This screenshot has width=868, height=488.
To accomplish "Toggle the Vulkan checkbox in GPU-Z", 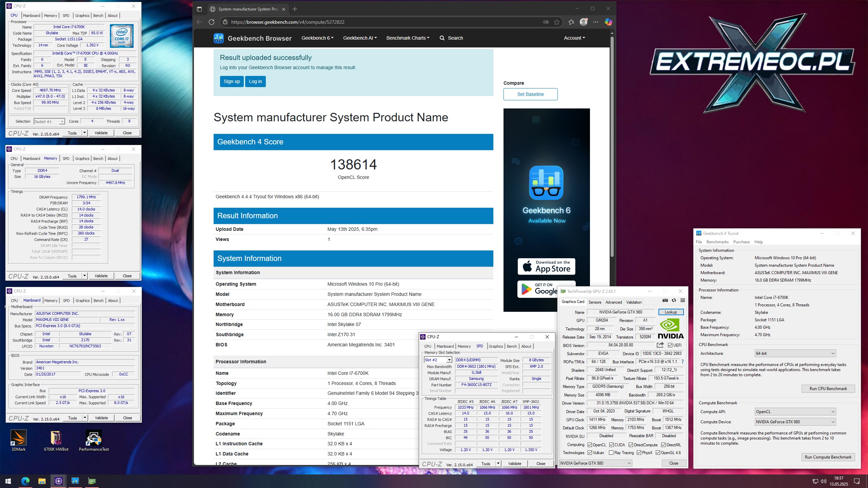I will pos(590,452).
